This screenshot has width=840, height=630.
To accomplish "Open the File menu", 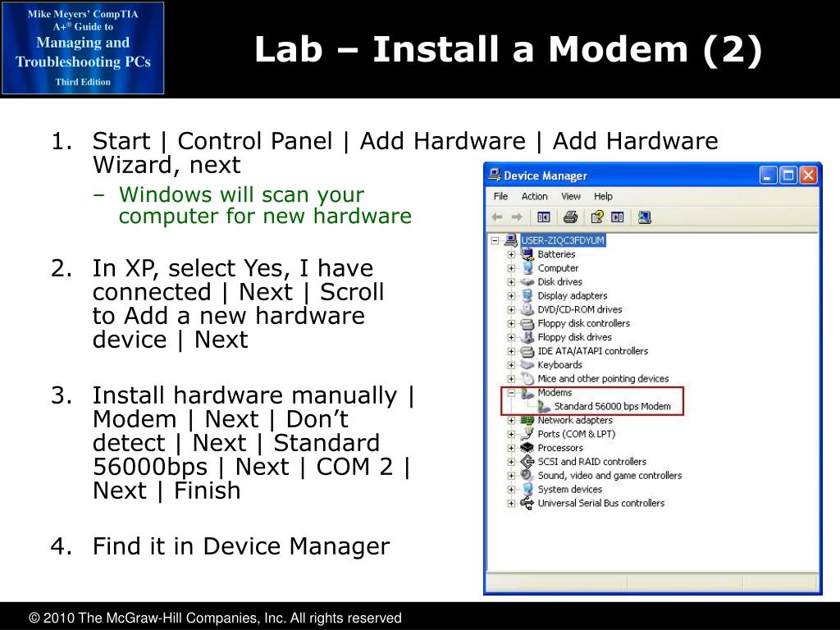I will click(500, 196).
